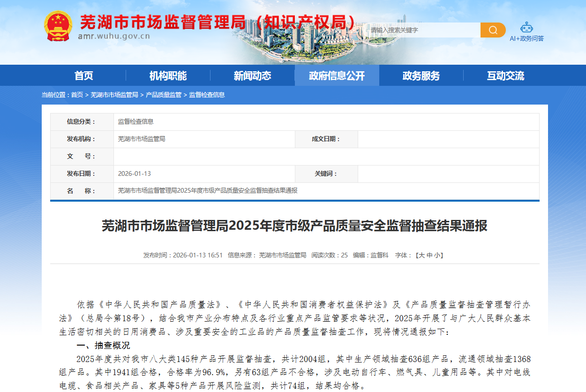Set font size to 大

pyautogui.click(x=421, y=255)
